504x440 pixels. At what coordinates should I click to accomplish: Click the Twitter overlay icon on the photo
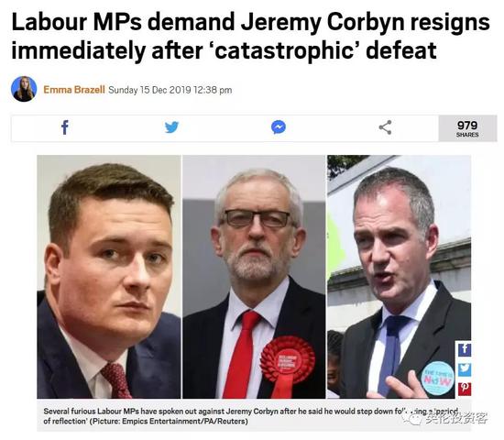pos(465,369)
